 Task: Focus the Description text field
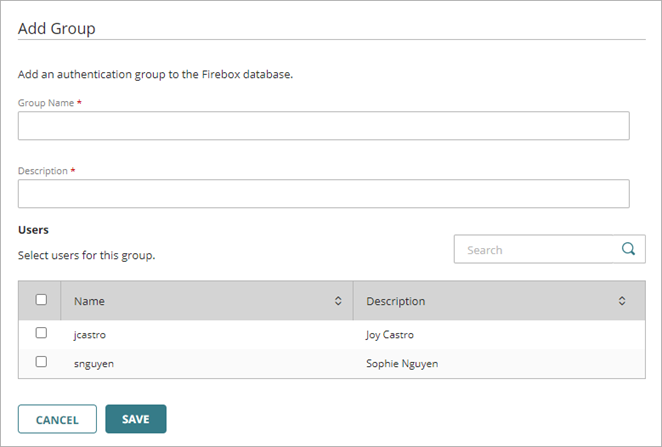[x=323, y=194]
